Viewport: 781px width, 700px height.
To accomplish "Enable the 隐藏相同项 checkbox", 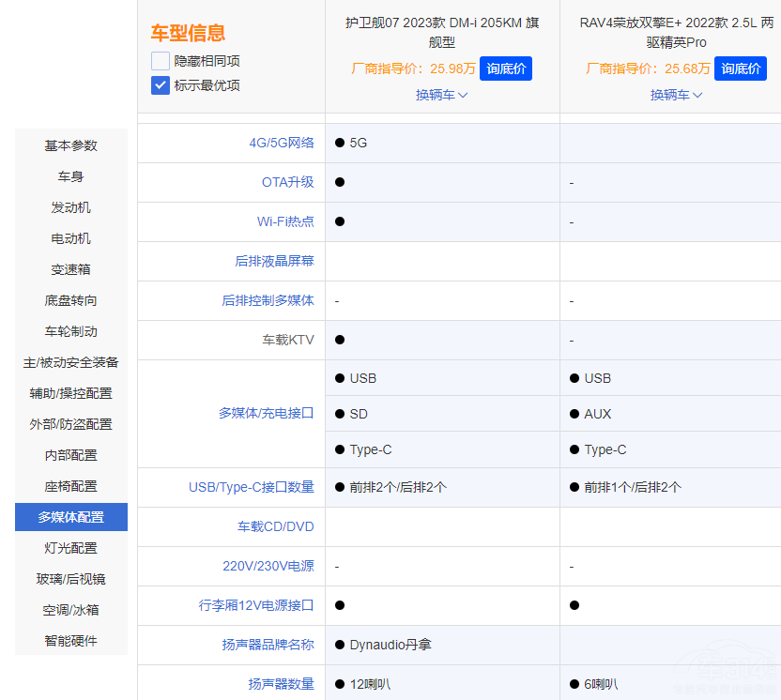I will [160, 59].
